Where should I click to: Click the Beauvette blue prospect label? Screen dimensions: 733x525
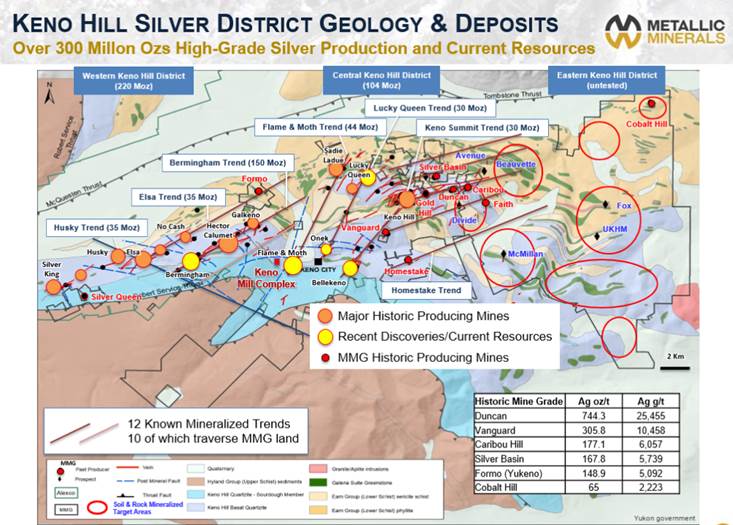[516, 165]
